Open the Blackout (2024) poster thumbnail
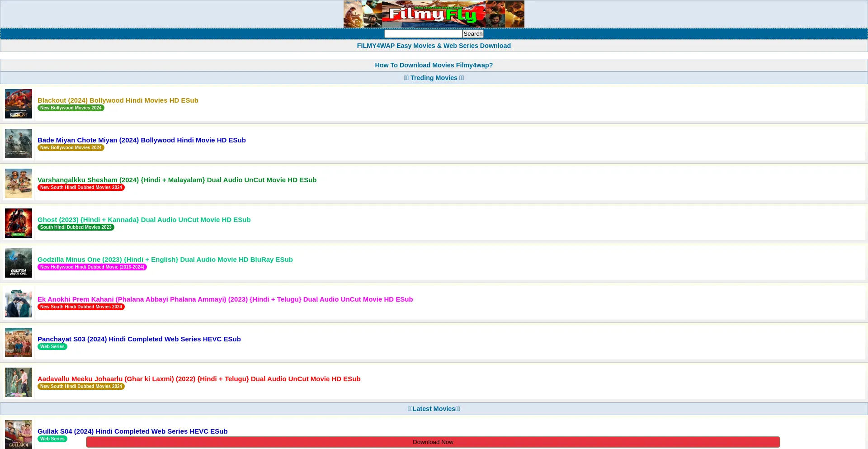868x449 pixels. tap(19, 104)
